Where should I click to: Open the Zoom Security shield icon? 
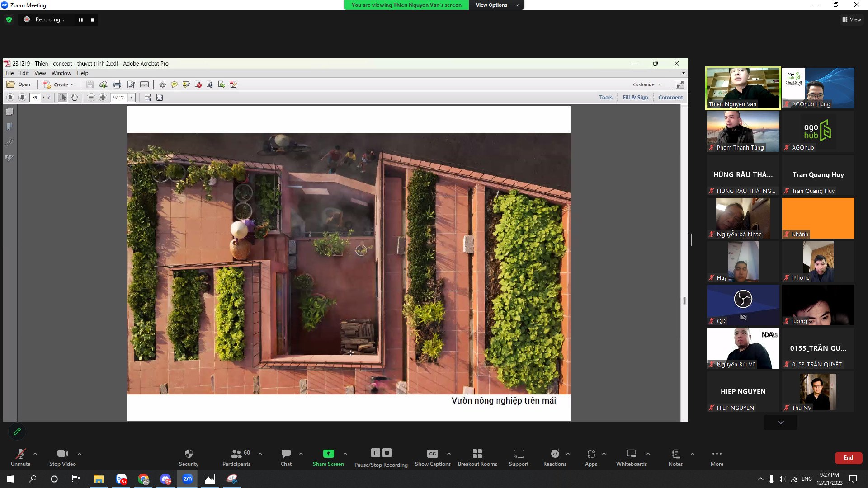pos(189,454)
